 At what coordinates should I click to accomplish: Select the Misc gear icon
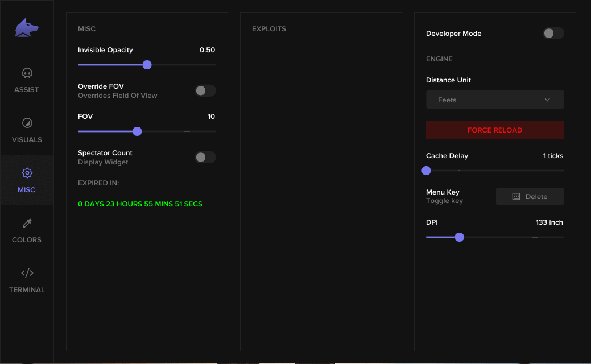(x=27, y=173)
